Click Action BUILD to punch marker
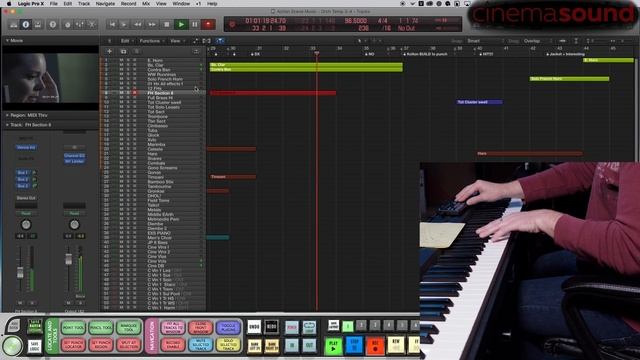 click(x=425, y=54)
